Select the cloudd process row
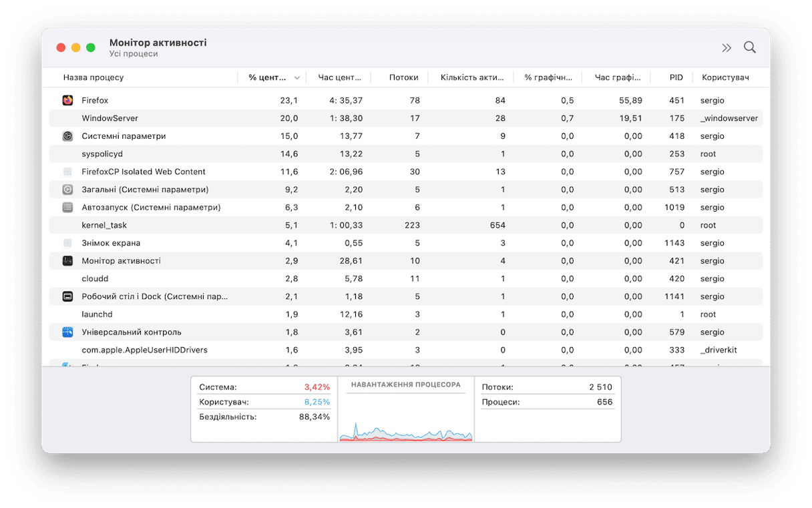Image resolution: width=812 pixels, height=508 pixels. click(x=406, y=279)
